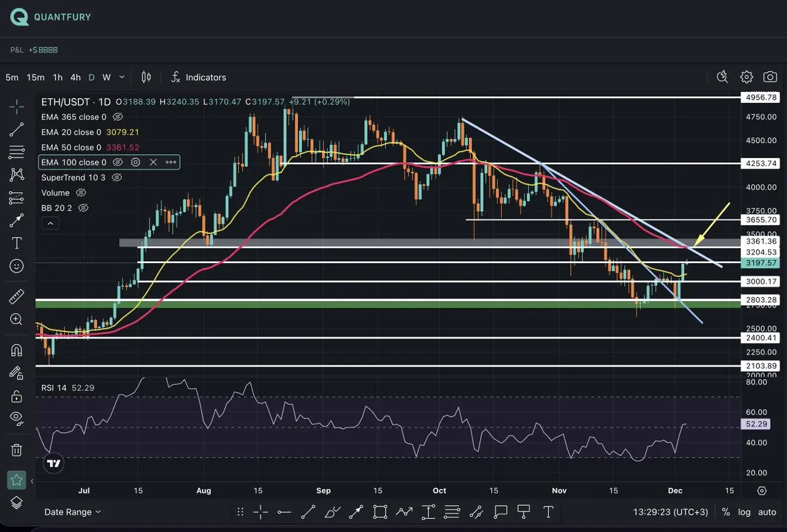The image size is (787, 532).
Task: Select the callout comment tool in bottom toolbar
Action: pos(500,512)
